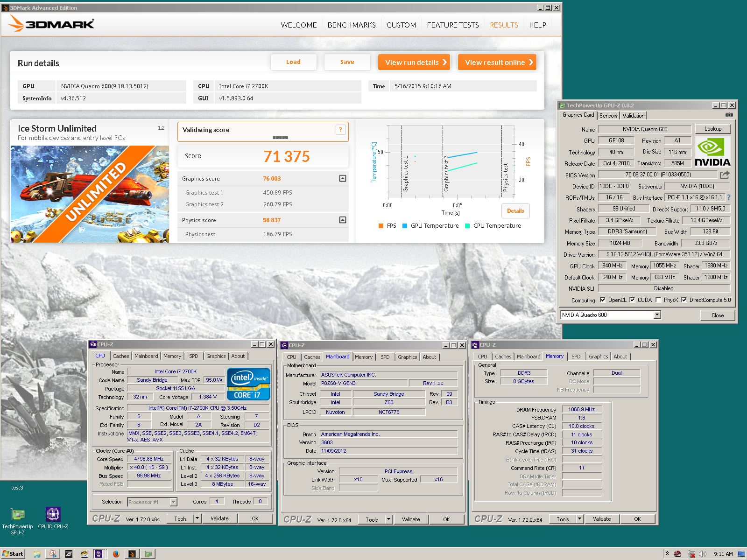
Task: Go to the CUSTOM tab in 3DMark
Action: [401, 25]
